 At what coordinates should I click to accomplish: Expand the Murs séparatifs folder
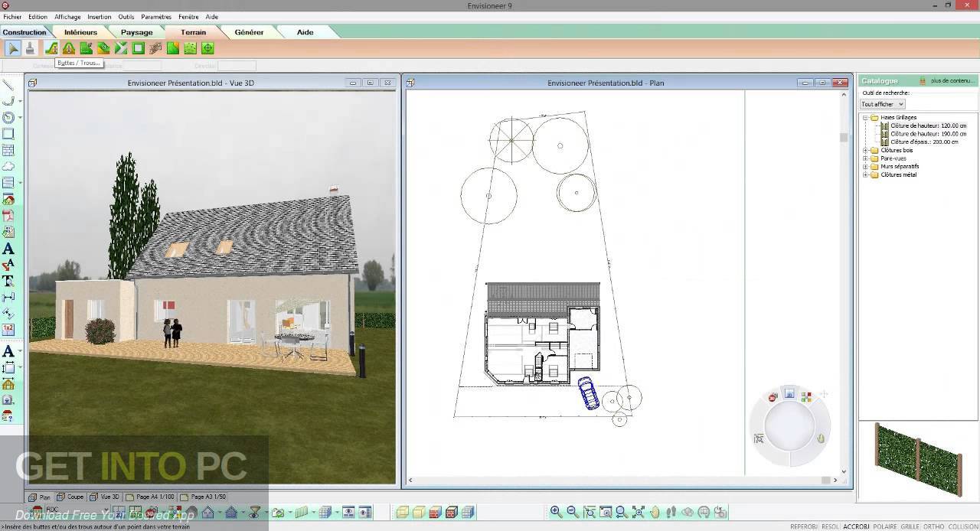click(865, 167)
